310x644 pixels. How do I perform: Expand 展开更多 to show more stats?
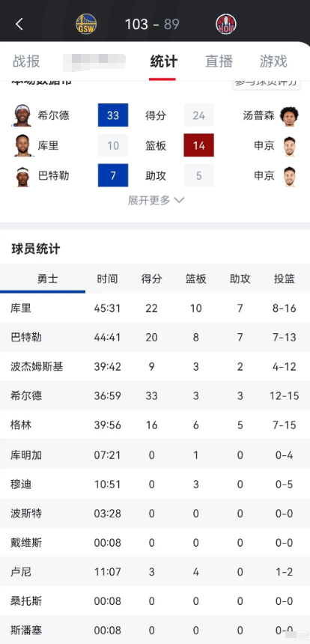pyautogui.click(x=156, y=201)
